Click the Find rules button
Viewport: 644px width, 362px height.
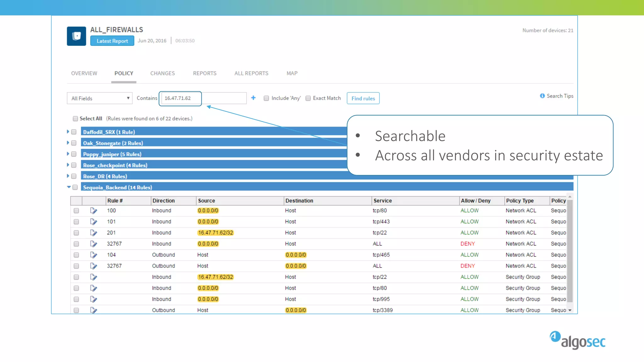pyautogui.click(x=363, y=98)
